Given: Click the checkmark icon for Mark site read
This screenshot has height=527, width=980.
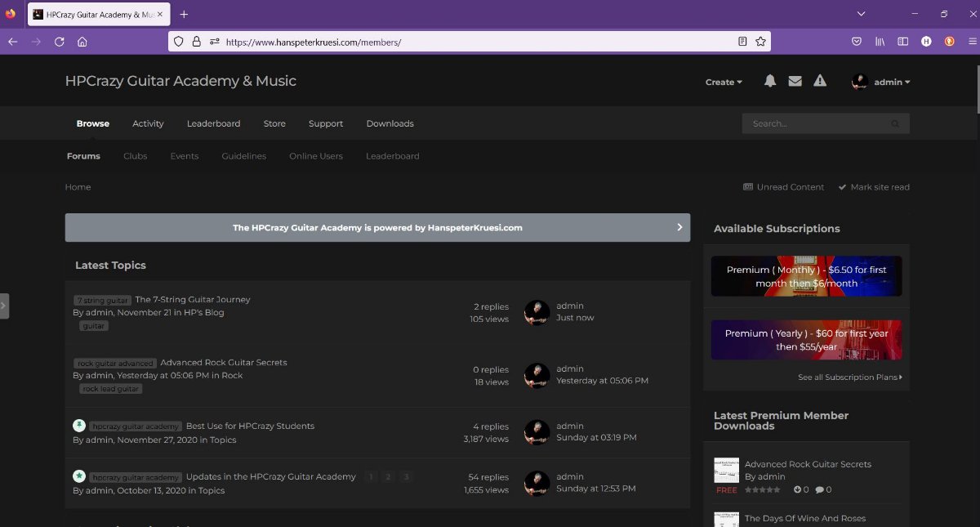Looking at the screenshot, I should [842, 187].
